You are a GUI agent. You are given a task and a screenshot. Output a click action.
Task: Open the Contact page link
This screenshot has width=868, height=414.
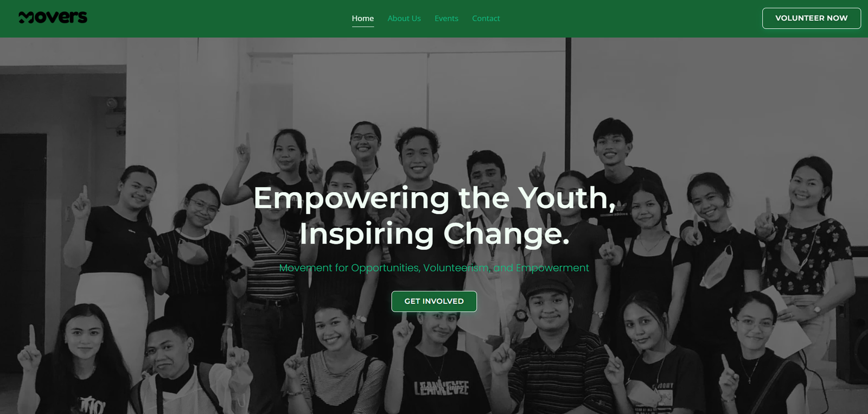tap(486, 18)
